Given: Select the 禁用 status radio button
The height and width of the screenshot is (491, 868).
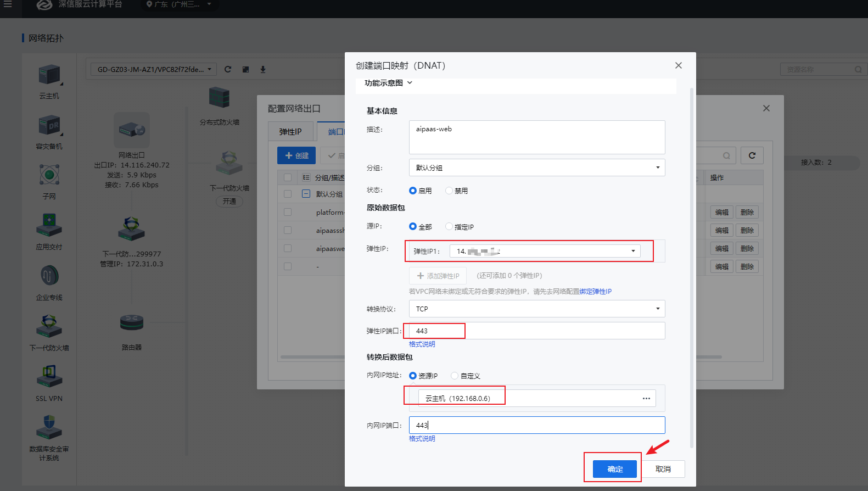Looking at the screenshot, I should [449, 191].
